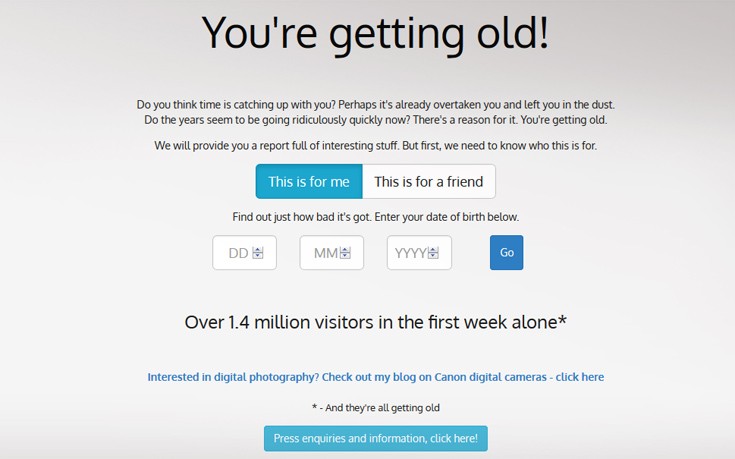Click the Press enquiries and information button
Screen dimensions: 735x459
376,438
